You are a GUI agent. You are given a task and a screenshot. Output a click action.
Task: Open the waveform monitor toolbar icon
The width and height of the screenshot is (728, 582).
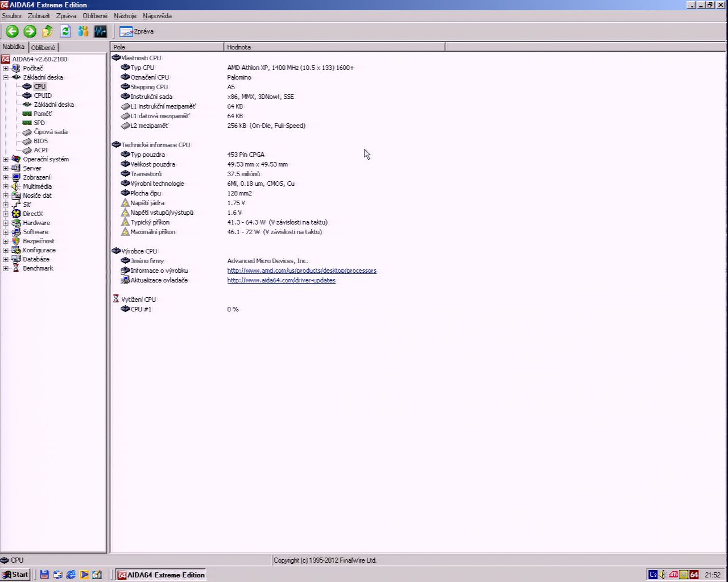click(x=101, y=31)
